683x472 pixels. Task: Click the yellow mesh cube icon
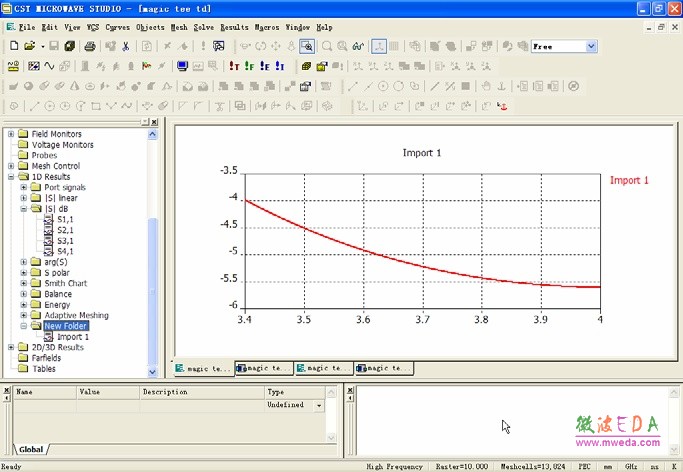click(x=306, y=66)
